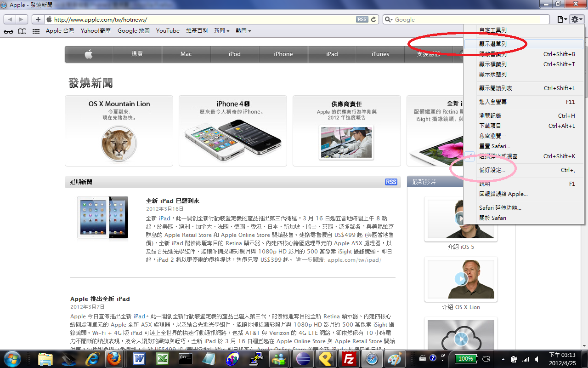588x368 pixels.
Task: Click the volume speaker icon in tray
Action: 537,359
